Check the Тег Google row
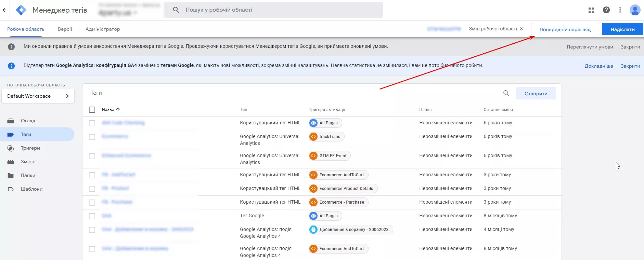Image resolution: width=644 pixels, height=260 pixels. [92, 216]
